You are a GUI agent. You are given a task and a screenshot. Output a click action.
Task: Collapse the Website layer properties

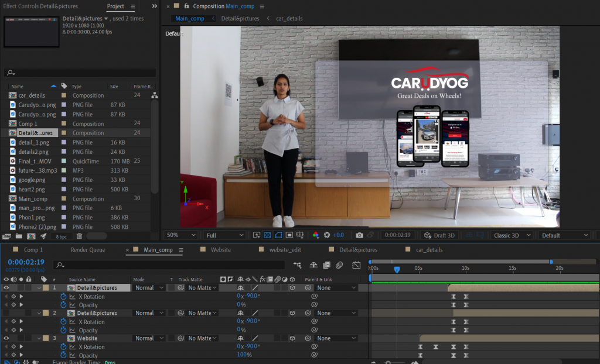tap(39, 338)
